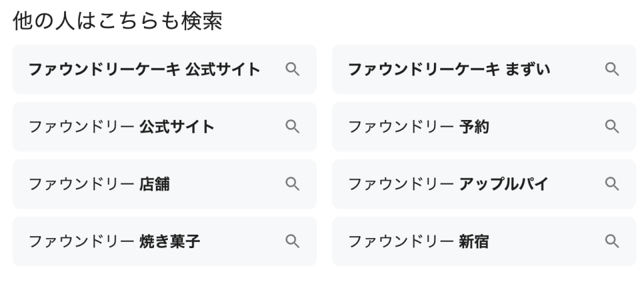644x282 pixels.
Task: Click the bold 公式サイト text in the top-left suggestion
Action: (x=223, y=69)
